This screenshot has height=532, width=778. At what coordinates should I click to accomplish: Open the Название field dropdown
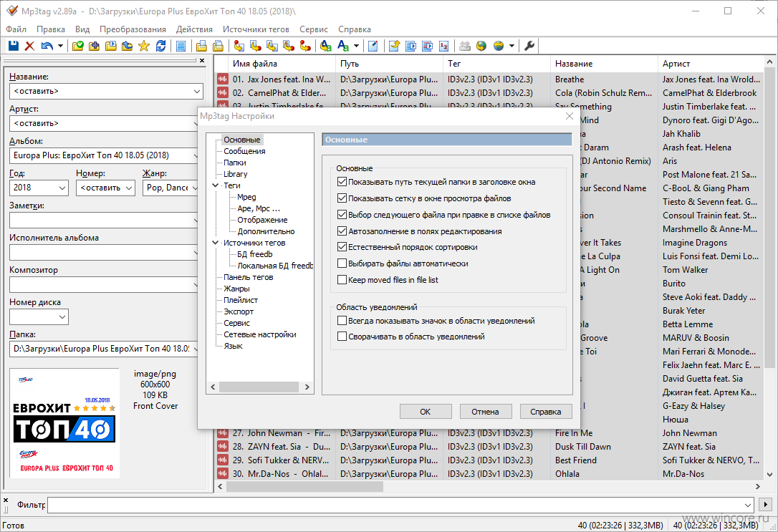click(196, 91)
